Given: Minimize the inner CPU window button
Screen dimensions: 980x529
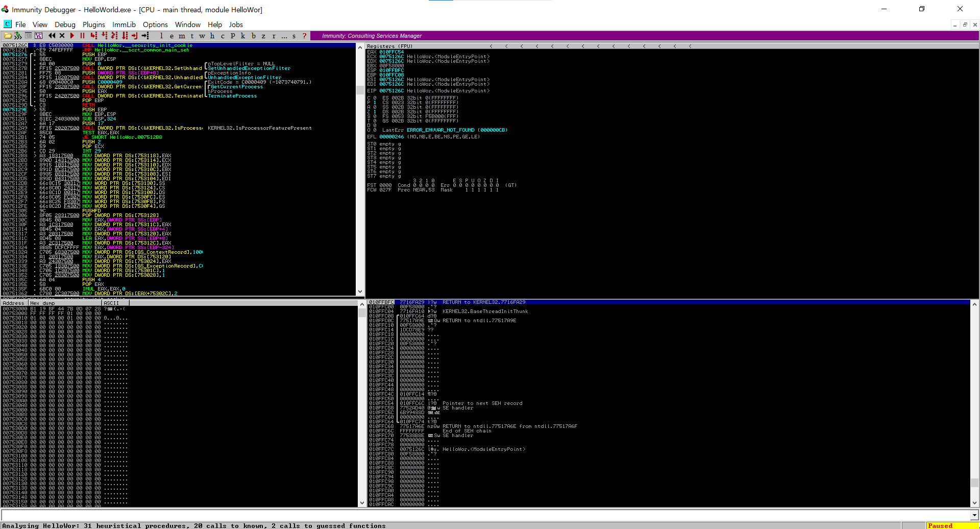Looking at the screenshot, I should coord(955,25).
